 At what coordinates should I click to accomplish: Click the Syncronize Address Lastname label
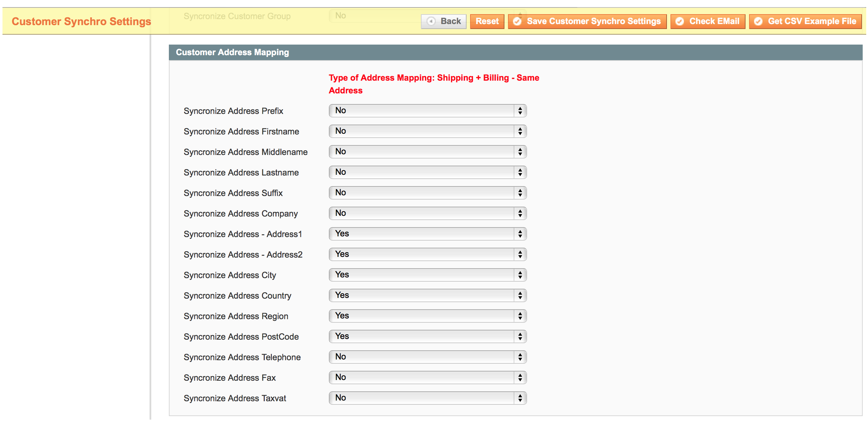click(241, 173)
